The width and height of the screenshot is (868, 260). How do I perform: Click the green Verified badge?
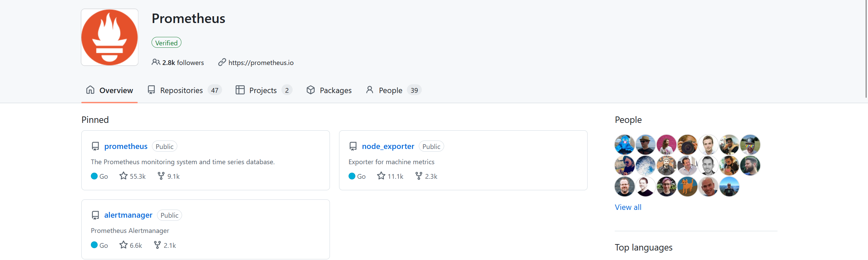166,43
